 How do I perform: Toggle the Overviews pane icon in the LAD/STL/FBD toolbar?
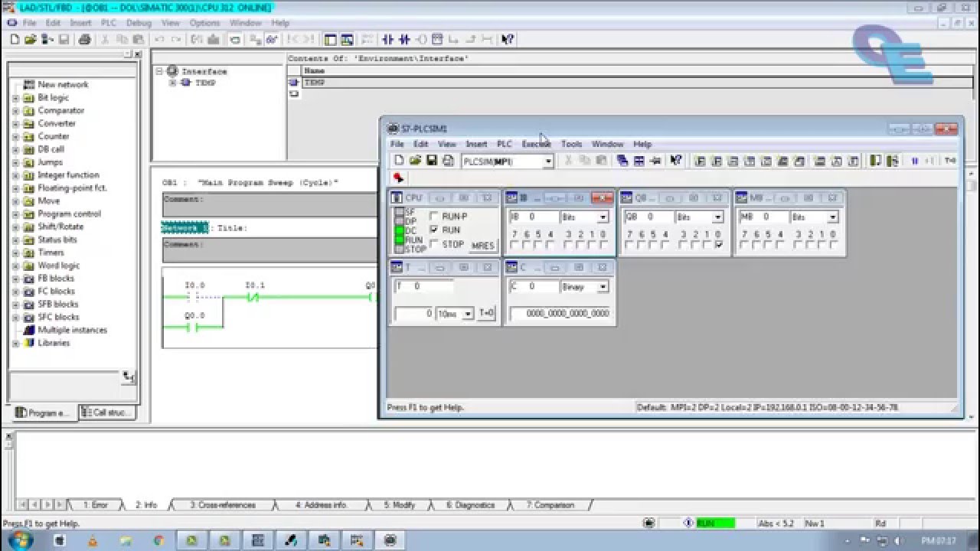point(331,40)
